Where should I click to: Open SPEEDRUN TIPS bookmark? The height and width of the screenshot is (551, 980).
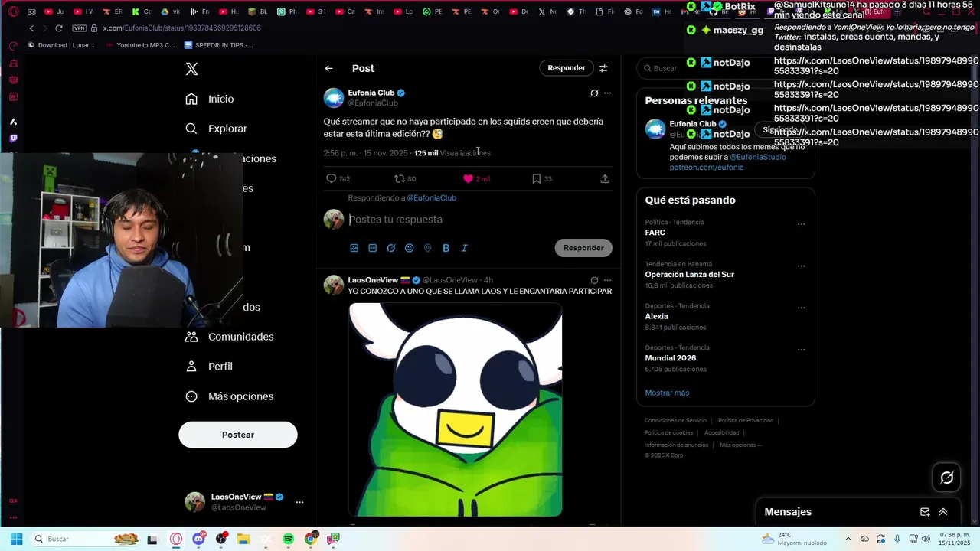pyautogui.click(x=218, y=45)
